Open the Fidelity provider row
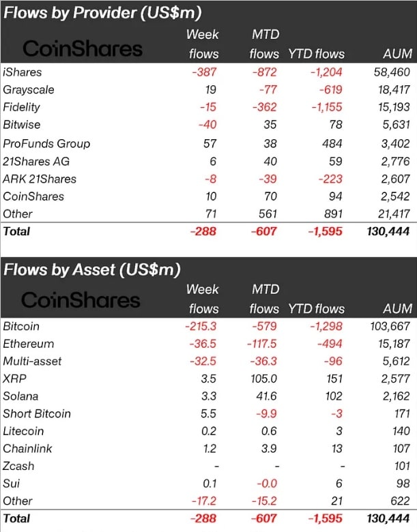Screen dimensions: 417x532 pos(22,107)
